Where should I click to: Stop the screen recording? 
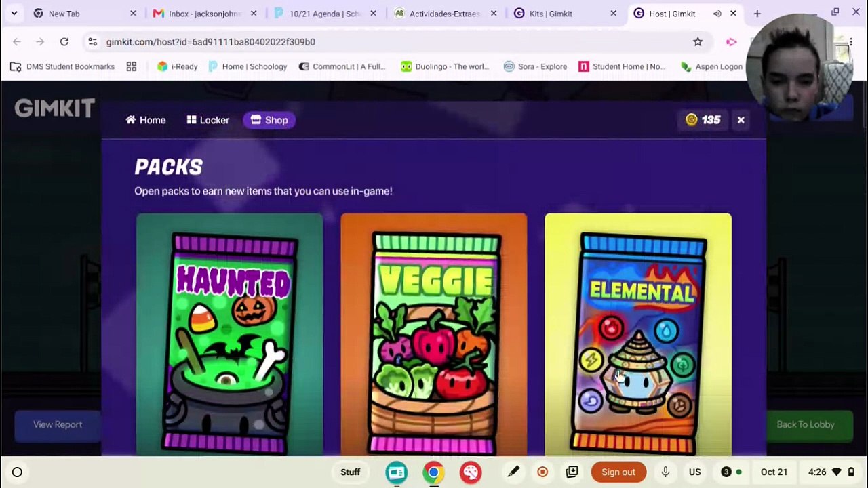coord(542,472)
